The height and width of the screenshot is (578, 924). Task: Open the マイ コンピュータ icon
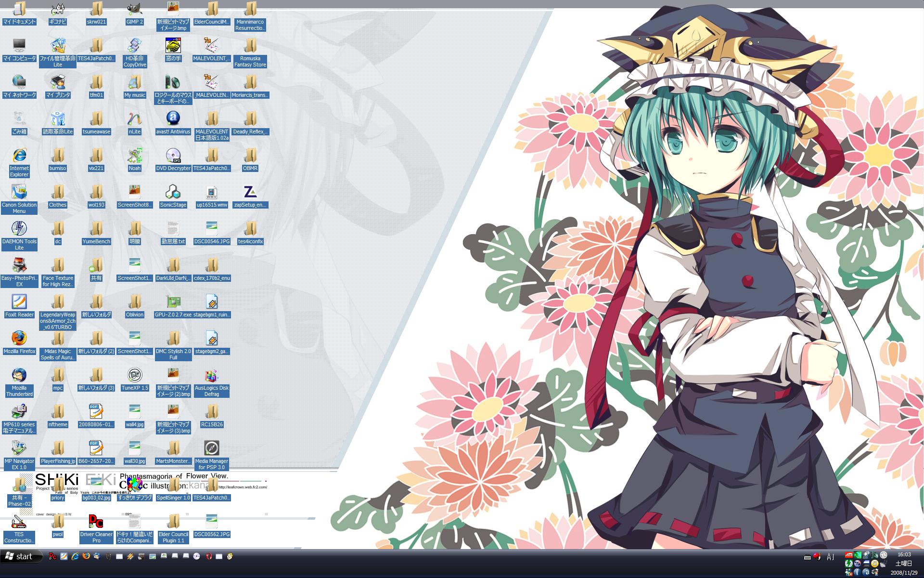19,50
